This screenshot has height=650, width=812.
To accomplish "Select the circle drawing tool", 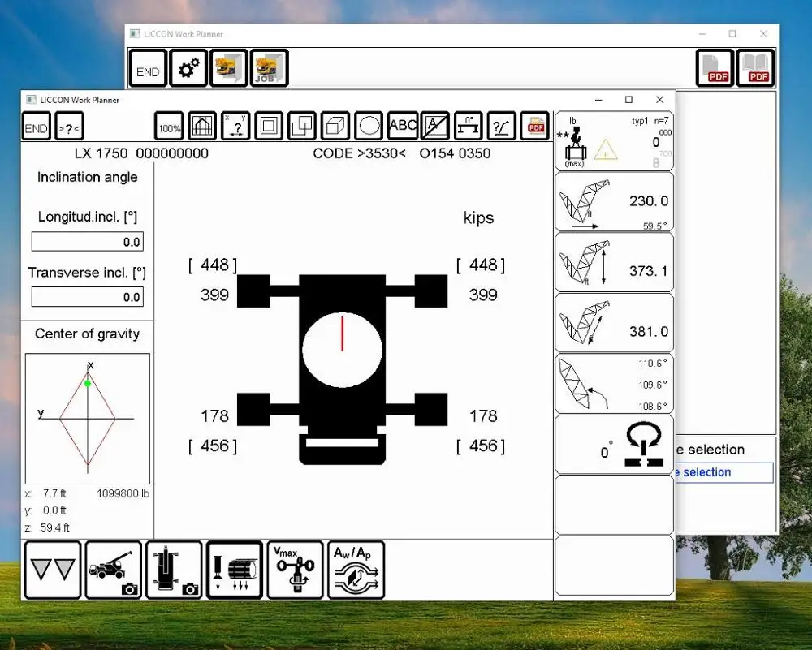I will tap(369, 127).
